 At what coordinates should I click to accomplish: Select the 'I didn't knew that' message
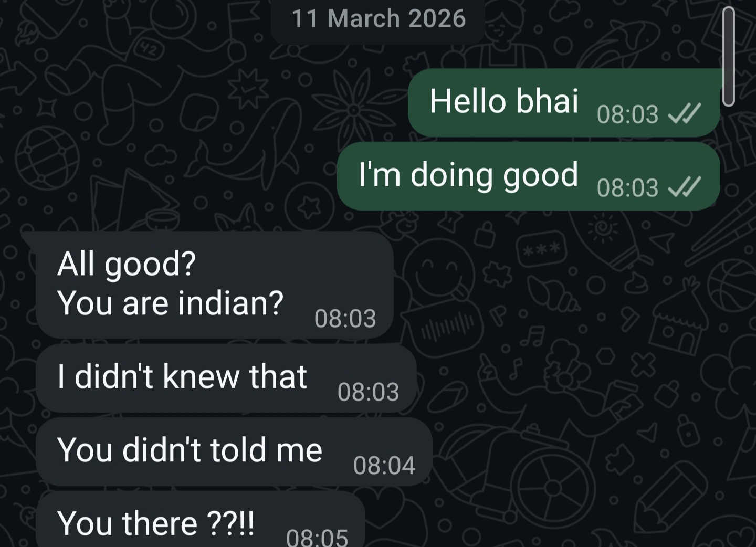pyautogui.click(x=226, y=378)
